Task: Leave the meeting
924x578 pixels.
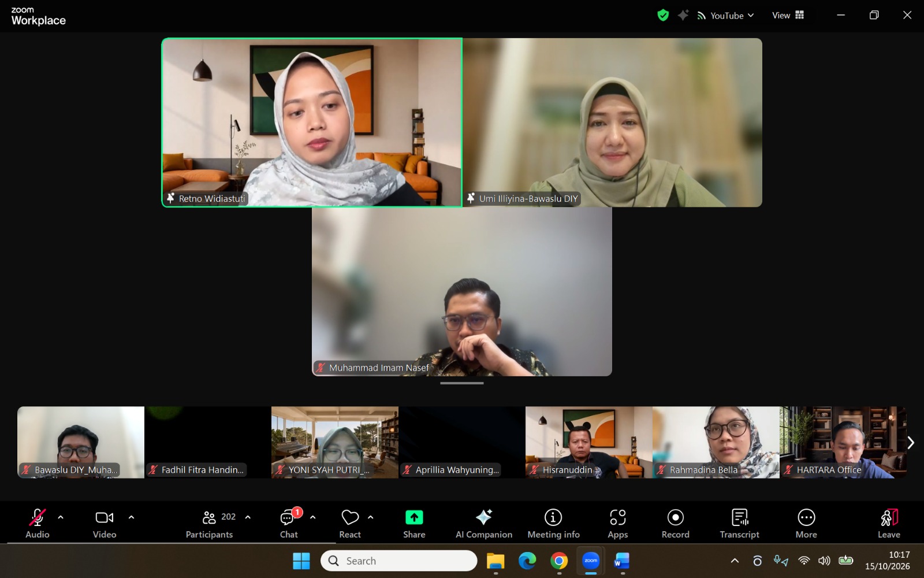Action: pos(889,523)
